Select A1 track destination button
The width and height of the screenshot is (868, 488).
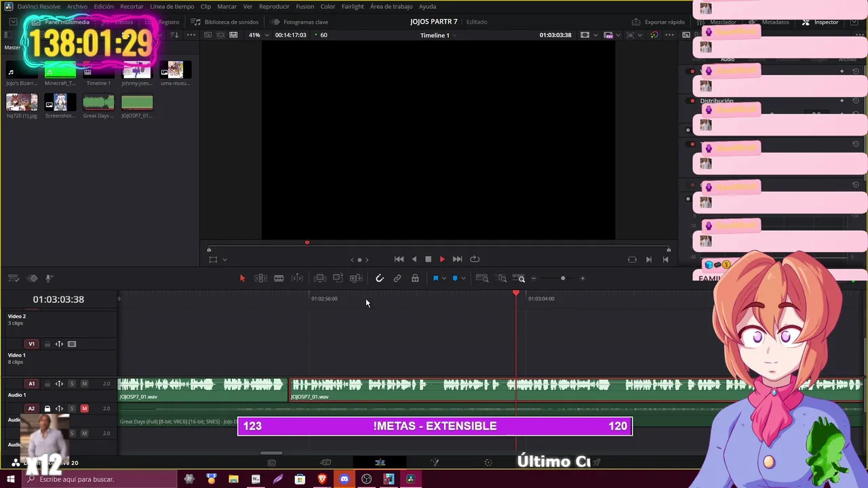pos(31,384)
